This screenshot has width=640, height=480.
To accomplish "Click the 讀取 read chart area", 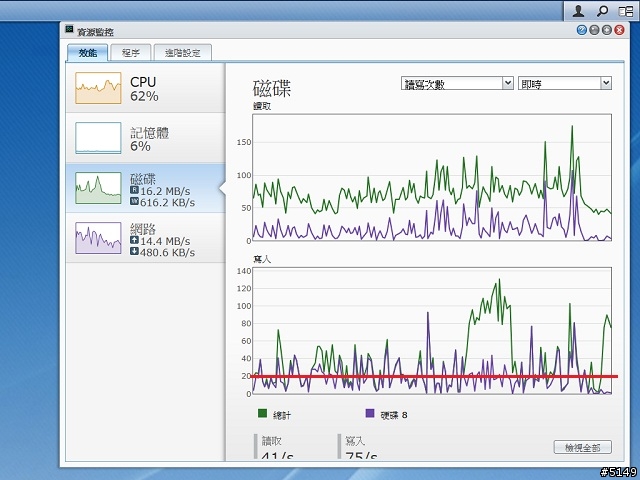I will tap(432, 177).
